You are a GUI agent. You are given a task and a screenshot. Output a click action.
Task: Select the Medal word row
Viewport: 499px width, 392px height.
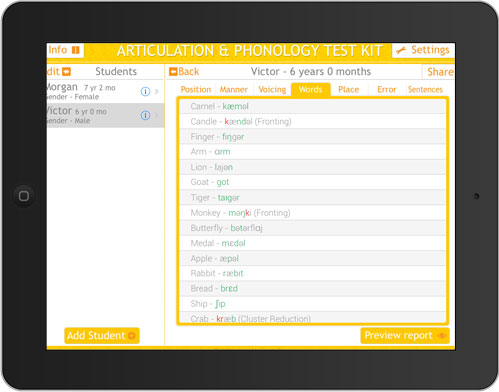pyautogui.click(x=313, y=243)
